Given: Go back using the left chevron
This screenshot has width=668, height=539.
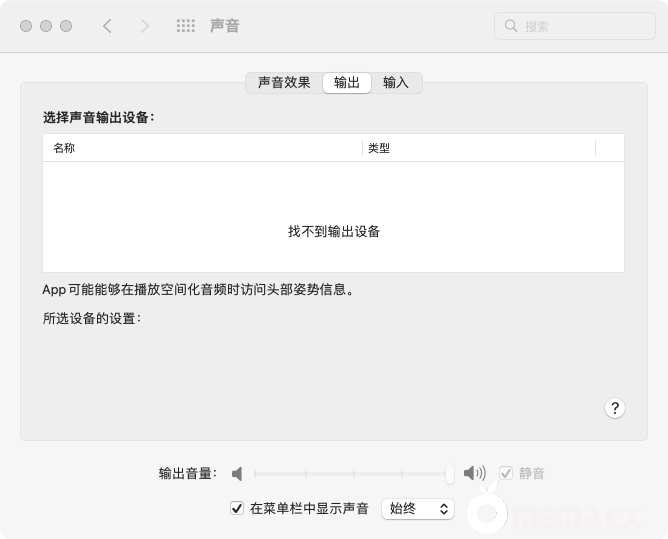Looking at the screenshot, I should pos(107,26).
